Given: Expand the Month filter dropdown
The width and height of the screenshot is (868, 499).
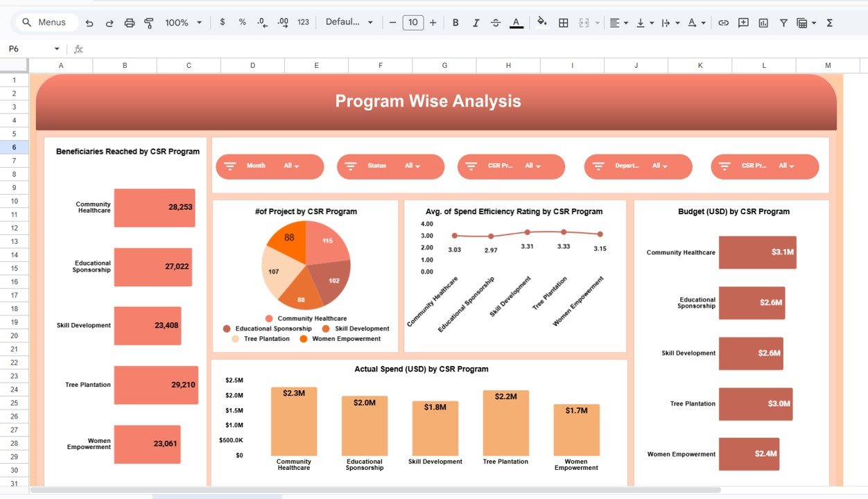Looking at the screenshot, I should 291,166.
